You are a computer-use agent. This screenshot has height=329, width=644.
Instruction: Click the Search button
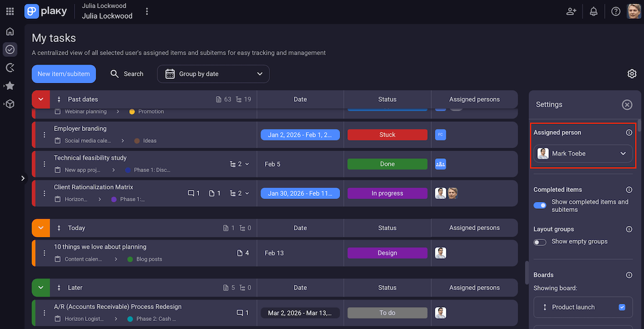(x=127, y=74)
